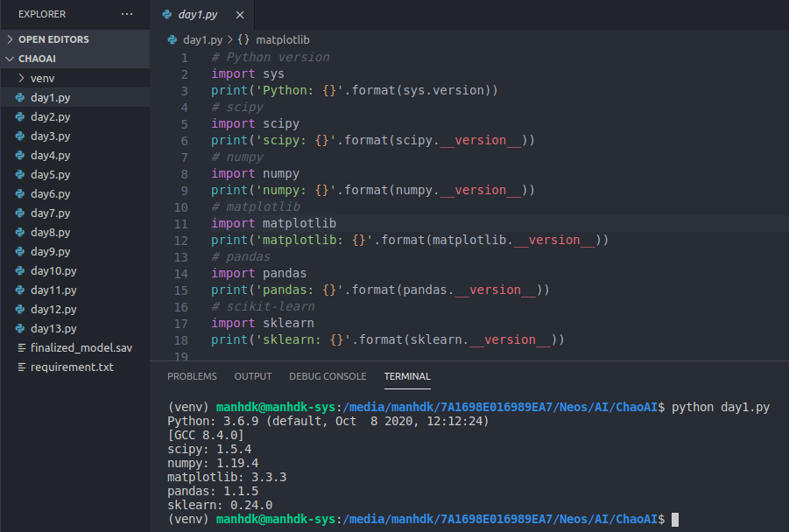Click the braces symbol icon in breadcrumb
789x532 pixels.
point(243,39)
